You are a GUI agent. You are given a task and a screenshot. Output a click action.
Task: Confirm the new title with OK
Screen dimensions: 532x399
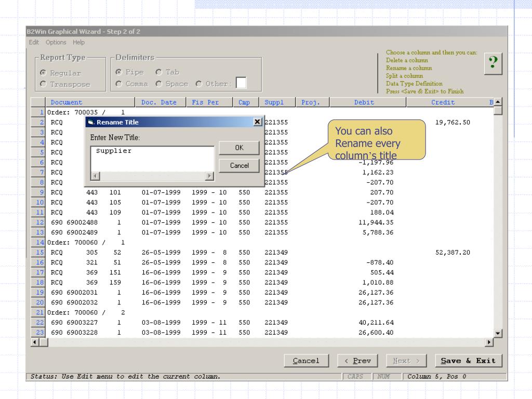pyautogui.click(x=239, y=148)
